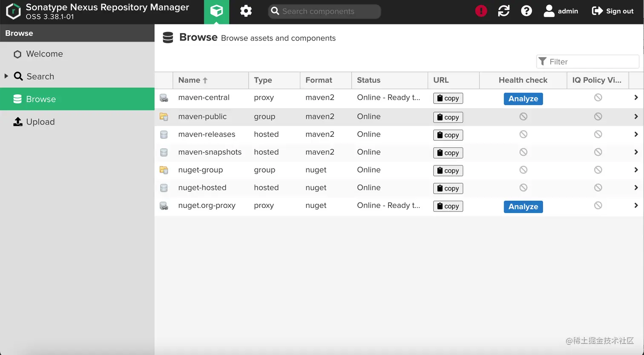Select the maven-snapshots repository name
The width and height of the screenshot is (644, 355).
(210, 152)
